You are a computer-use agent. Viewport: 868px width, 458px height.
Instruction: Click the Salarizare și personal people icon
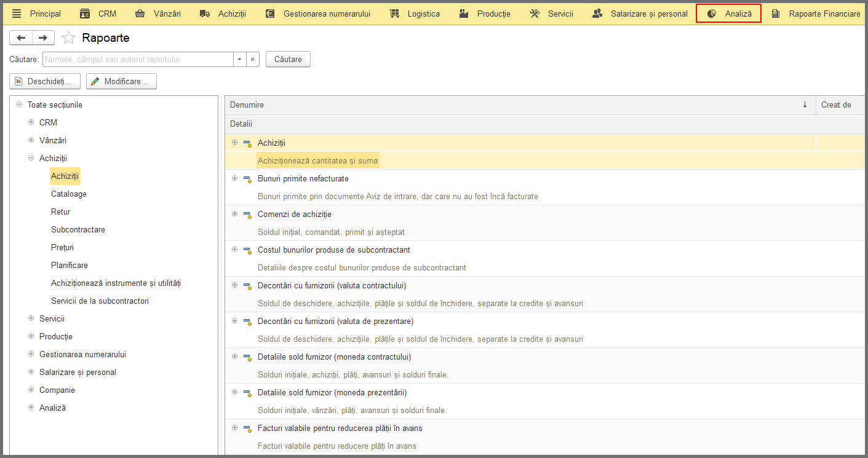597,14
